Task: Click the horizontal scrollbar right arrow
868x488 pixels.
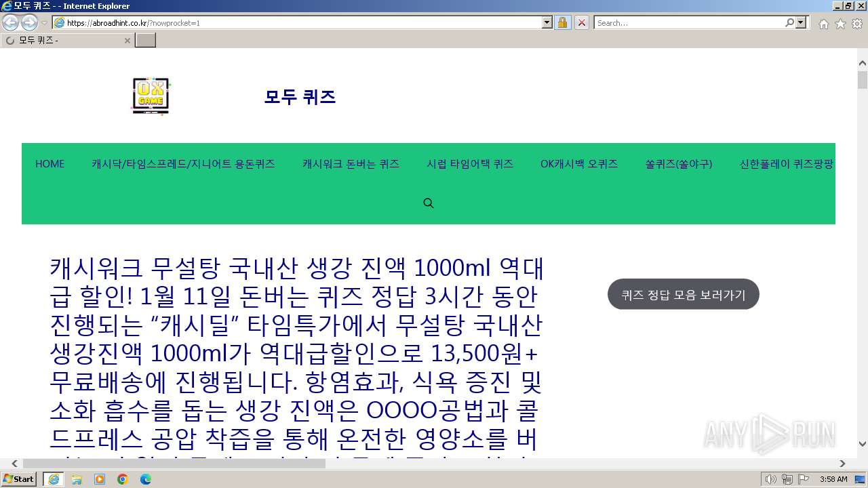Action: tap(842, 464)
